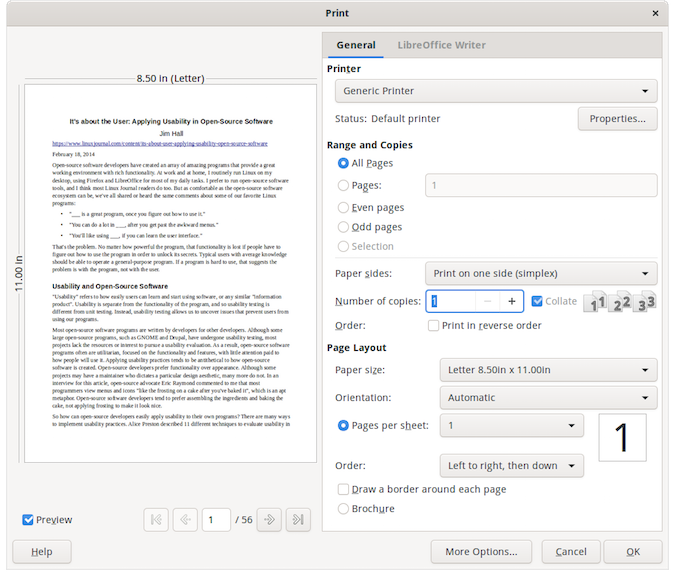
Task: Close the Print dialog window
Action: pyautogui.click(x=656, y=12)
